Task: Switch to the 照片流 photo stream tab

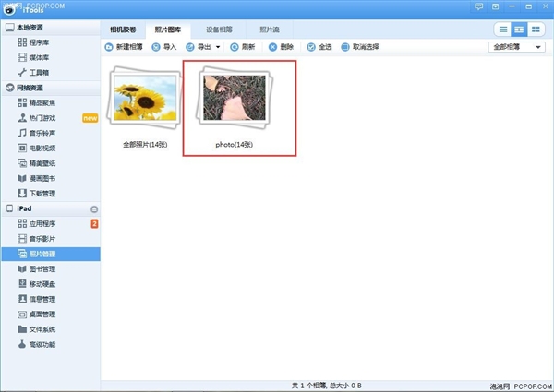Action: 270,30
